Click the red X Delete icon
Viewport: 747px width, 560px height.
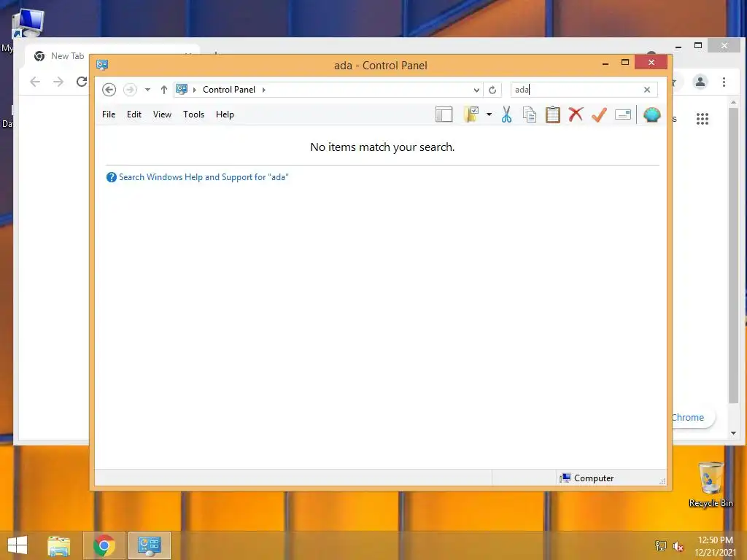tap(576, 114)
